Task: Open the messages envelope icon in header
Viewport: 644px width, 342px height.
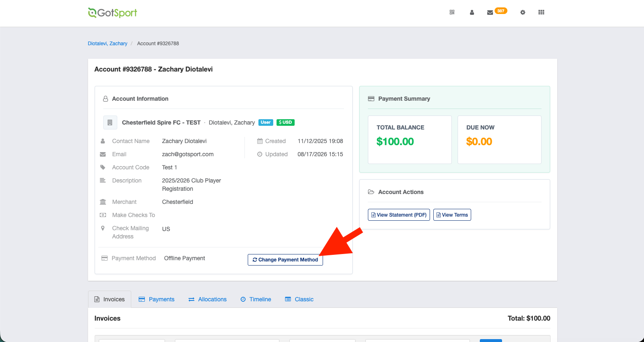Action: click(x=490, y=13)
